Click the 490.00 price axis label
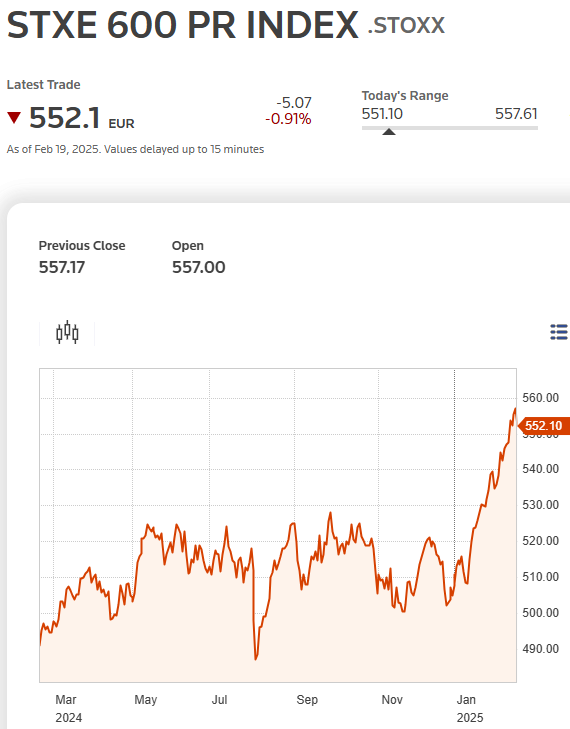 [540, 649]
